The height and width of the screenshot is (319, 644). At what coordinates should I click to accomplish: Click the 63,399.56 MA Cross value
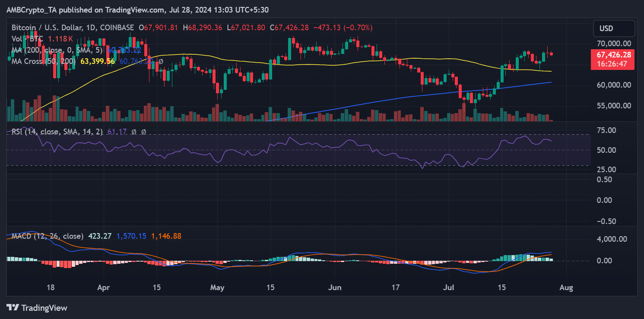98,61
